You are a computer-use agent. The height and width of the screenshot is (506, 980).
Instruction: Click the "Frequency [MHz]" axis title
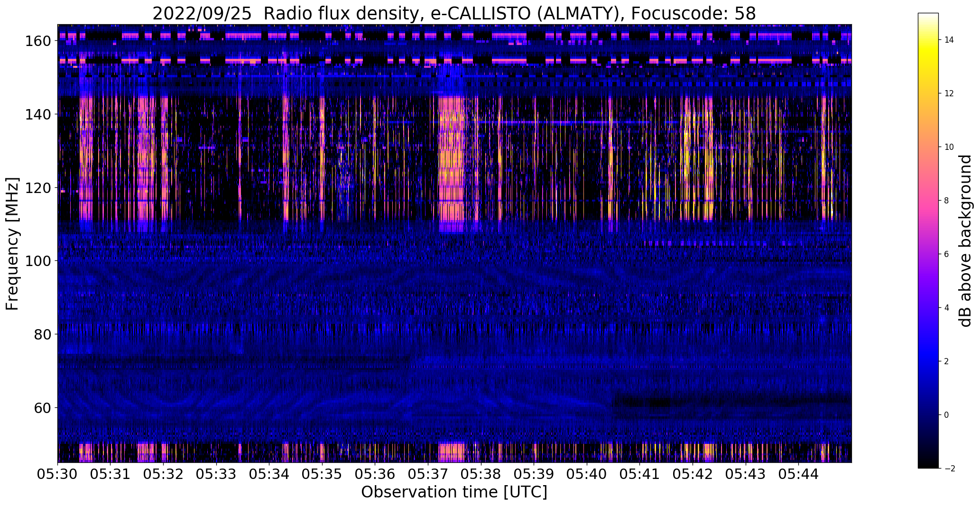pyautogui.click(x=12, y=244)
